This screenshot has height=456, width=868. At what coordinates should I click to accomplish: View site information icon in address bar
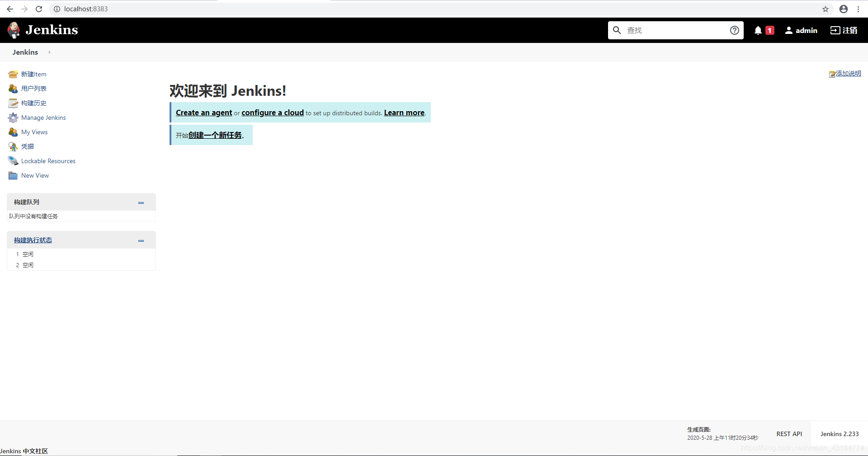point(57,9)
